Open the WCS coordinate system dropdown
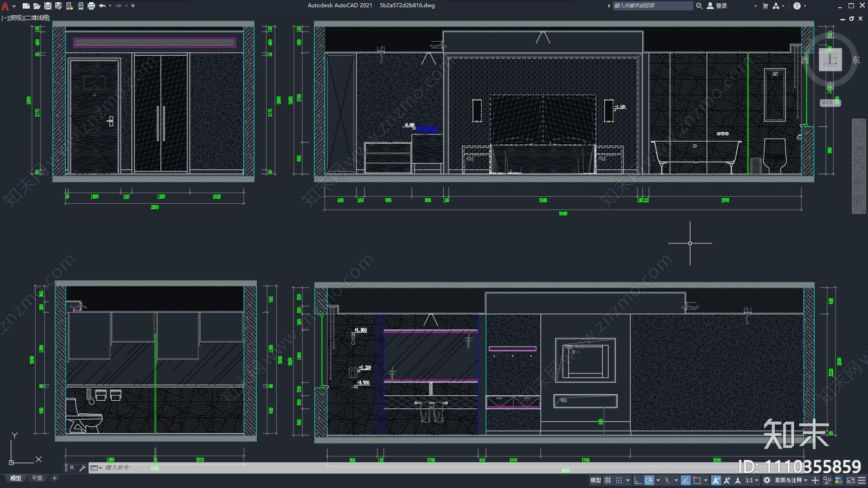868x488 pixels. 830,102
